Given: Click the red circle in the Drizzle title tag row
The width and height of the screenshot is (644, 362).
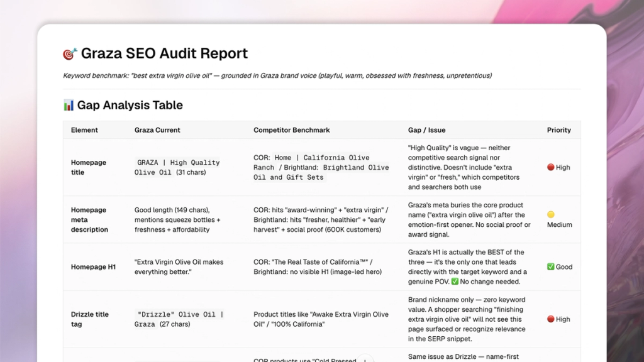Looking at the screenshot, I should coord(550,319).
